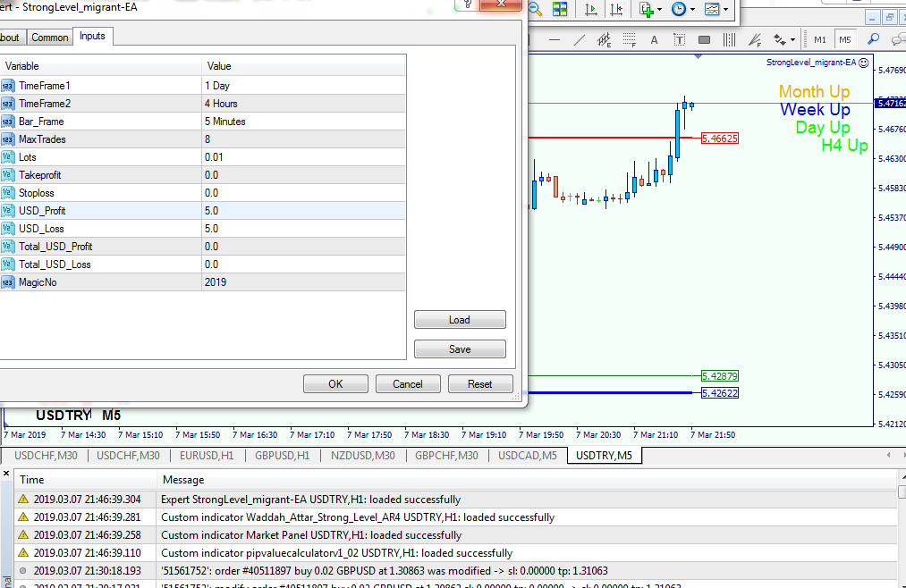
Task: Click the tile windows icon
Action: pos(560,10)
